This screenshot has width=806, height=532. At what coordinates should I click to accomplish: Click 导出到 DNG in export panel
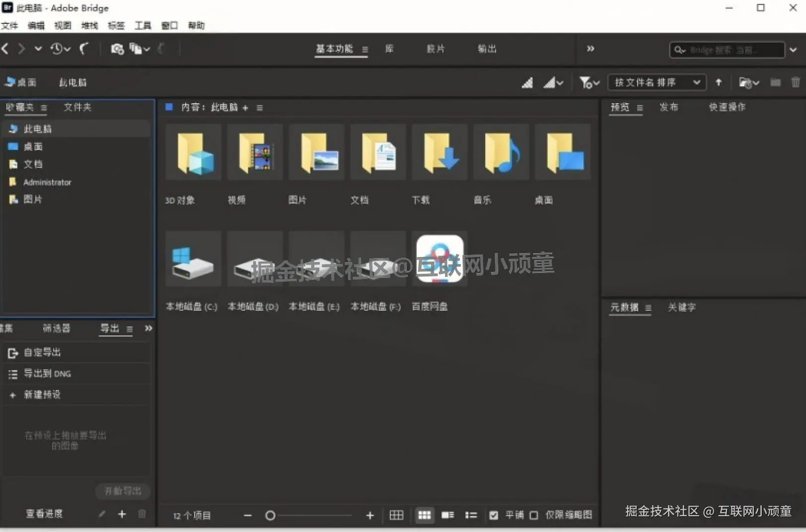pyautogui.click(x=47, y=373)
